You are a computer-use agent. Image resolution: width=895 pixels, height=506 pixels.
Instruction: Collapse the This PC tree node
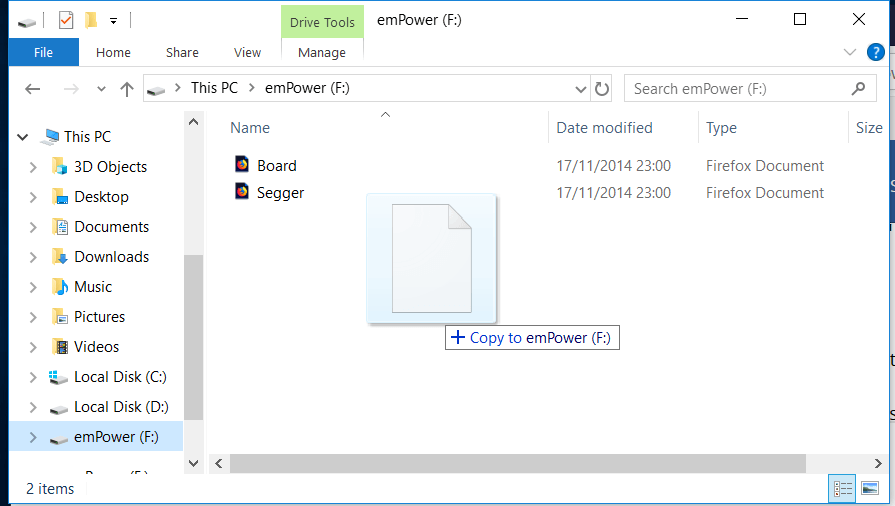[23, 137]
